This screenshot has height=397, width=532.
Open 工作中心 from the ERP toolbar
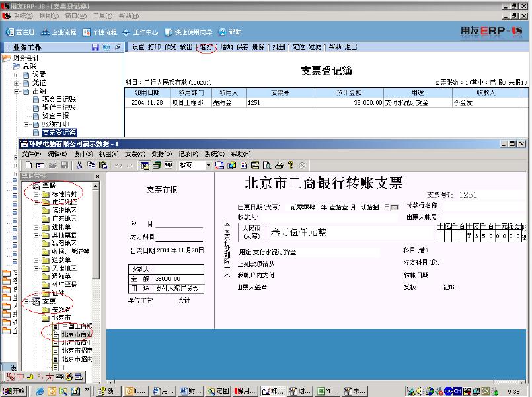coord(140,32)
